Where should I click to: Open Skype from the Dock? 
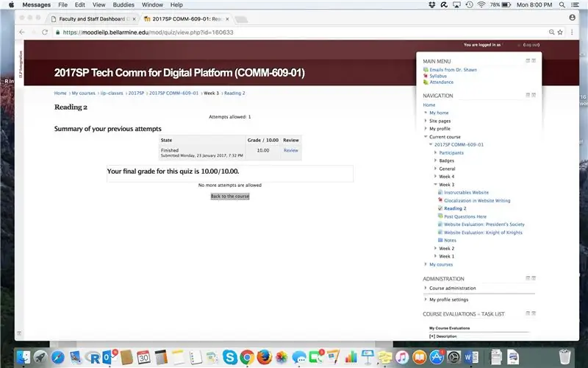(x=229, y=357)
